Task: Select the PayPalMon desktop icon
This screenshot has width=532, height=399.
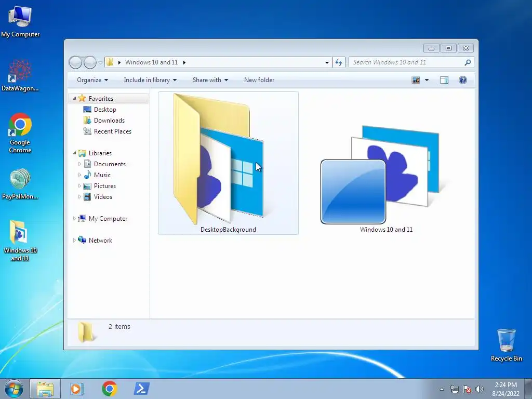Action: [x=20, y=184]
